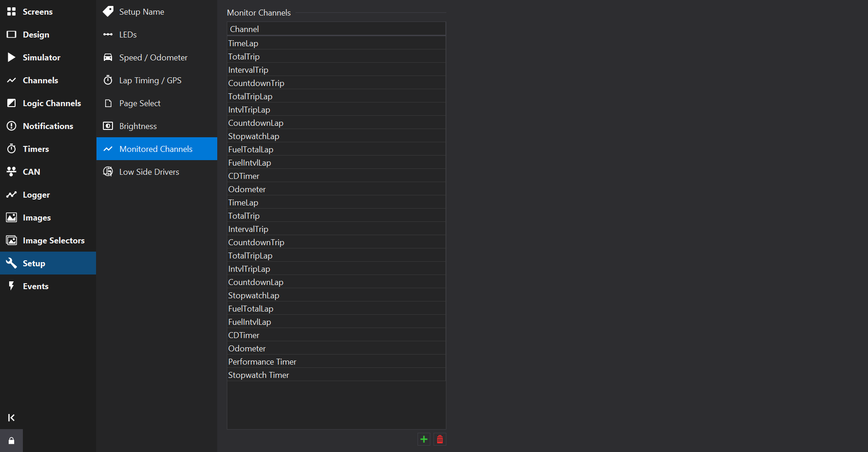Click the Simulator play icon
Viewport: 868px width, 452px height.
pos(11,57)
